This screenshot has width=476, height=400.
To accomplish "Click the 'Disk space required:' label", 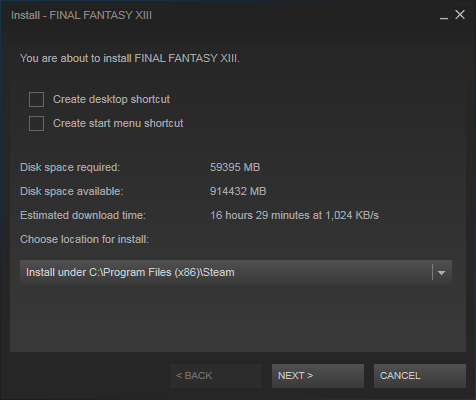I will click(70, 167).
